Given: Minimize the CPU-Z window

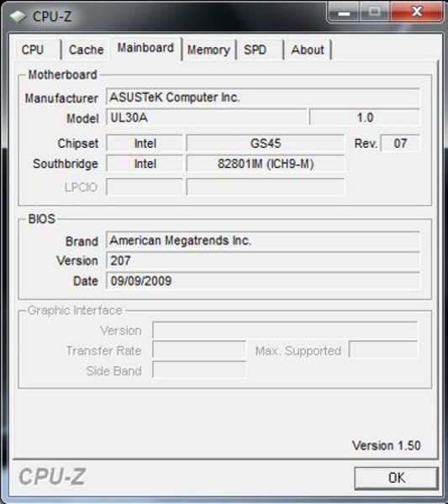Looking at the screenshot, I should click(x=344, y=13).
